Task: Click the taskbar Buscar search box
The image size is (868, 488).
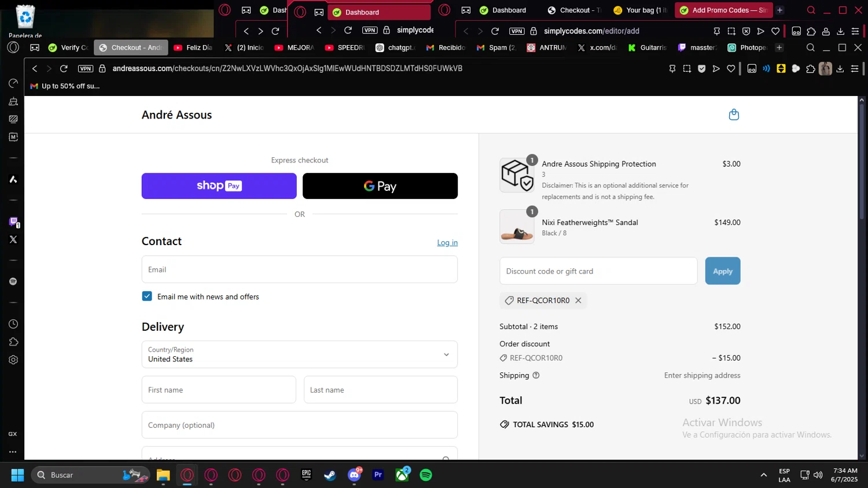Action: coord(90,475)
